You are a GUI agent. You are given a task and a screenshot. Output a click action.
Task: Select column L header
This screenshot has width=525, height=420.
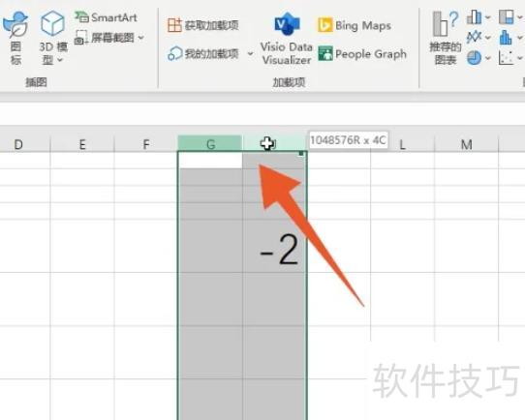click(402, 144)
